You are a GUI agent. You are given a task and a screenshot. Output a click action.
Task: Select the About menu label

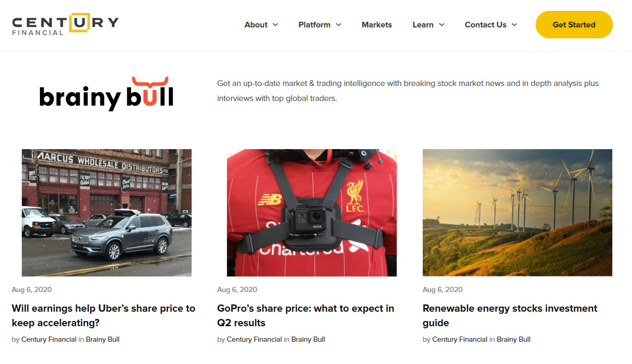point(256,25)
